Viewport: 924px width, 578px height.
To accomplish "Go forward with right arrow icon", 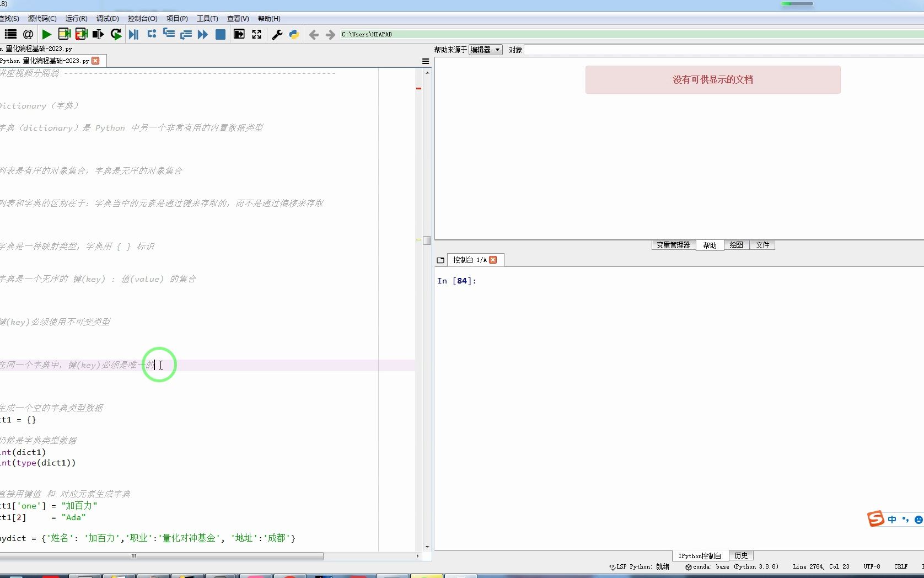I will click(x=330, y=35).
